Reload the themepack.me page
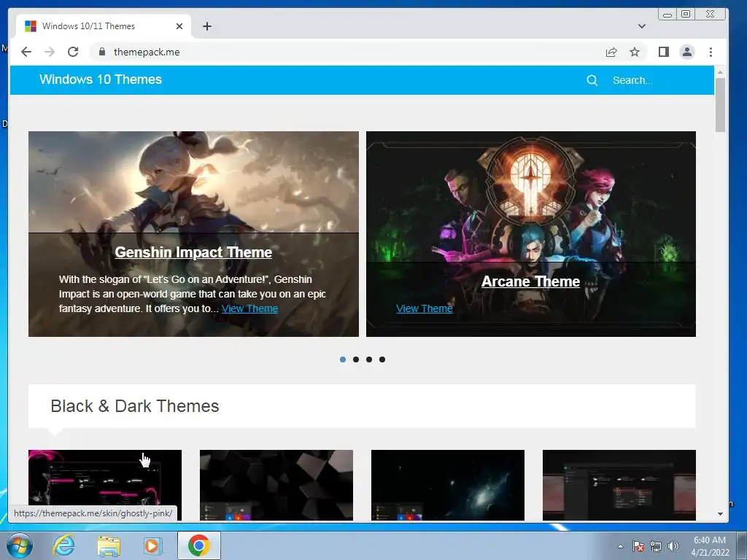This screenshot has height=560, width=747. pyautogui.click(x=73, y=52)
